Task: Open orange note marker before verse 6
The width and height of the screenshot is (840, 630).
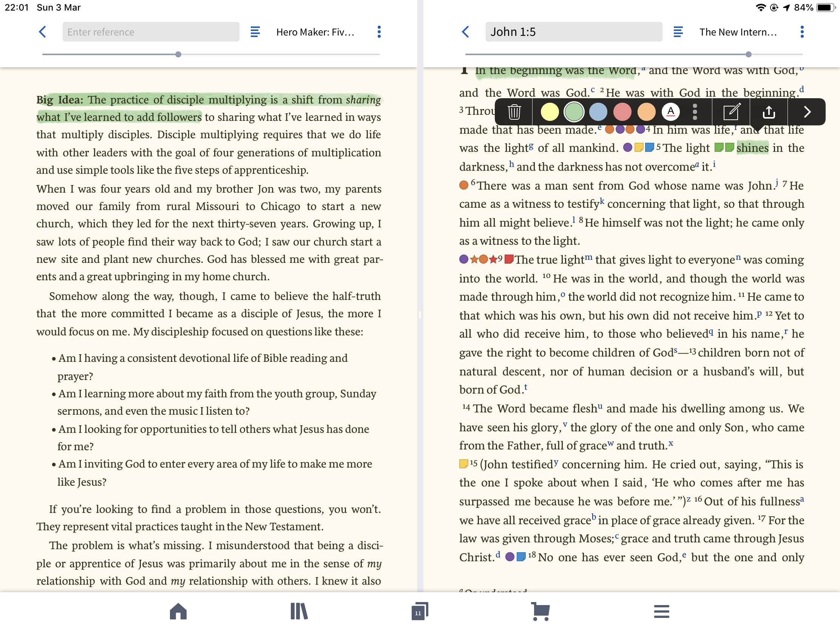Action: [x=464, y=185]
